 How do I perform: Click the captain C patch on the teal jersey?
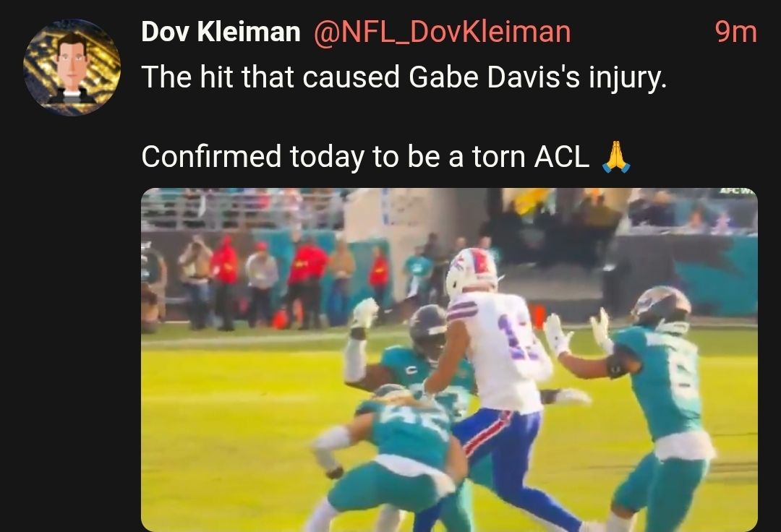click(411, 370)
